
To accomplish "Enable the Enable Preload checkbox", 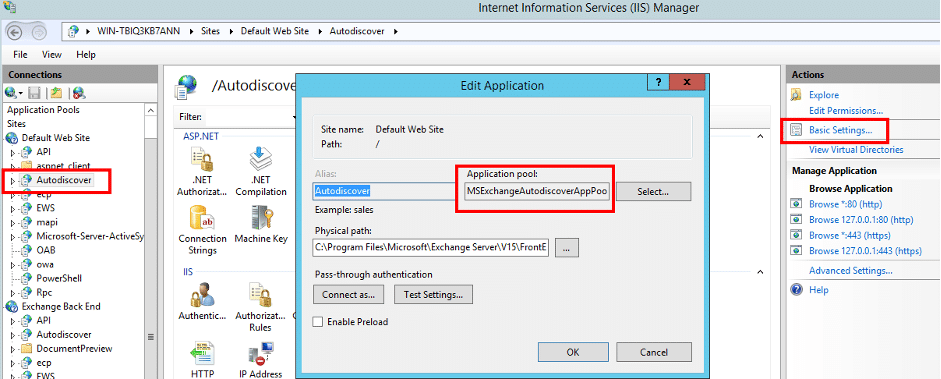I will [318, 322].
